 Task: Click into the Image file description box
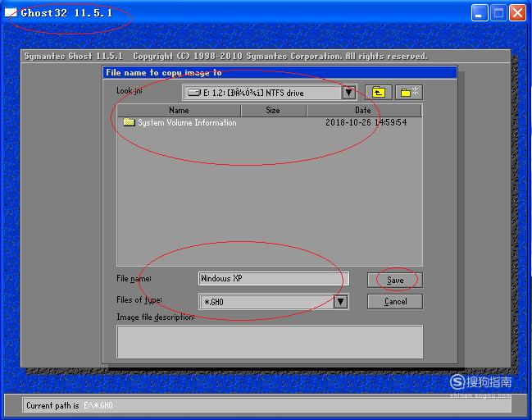click(x=270, y=341)
